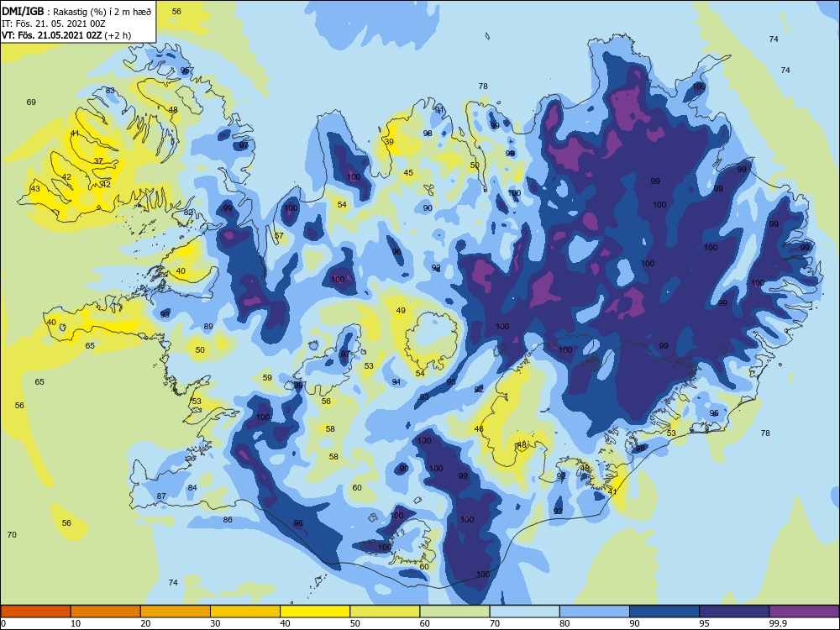Click the humidity value '89' on the map
The height and width of the screenshot is (630, 840).
coord(208,326)
